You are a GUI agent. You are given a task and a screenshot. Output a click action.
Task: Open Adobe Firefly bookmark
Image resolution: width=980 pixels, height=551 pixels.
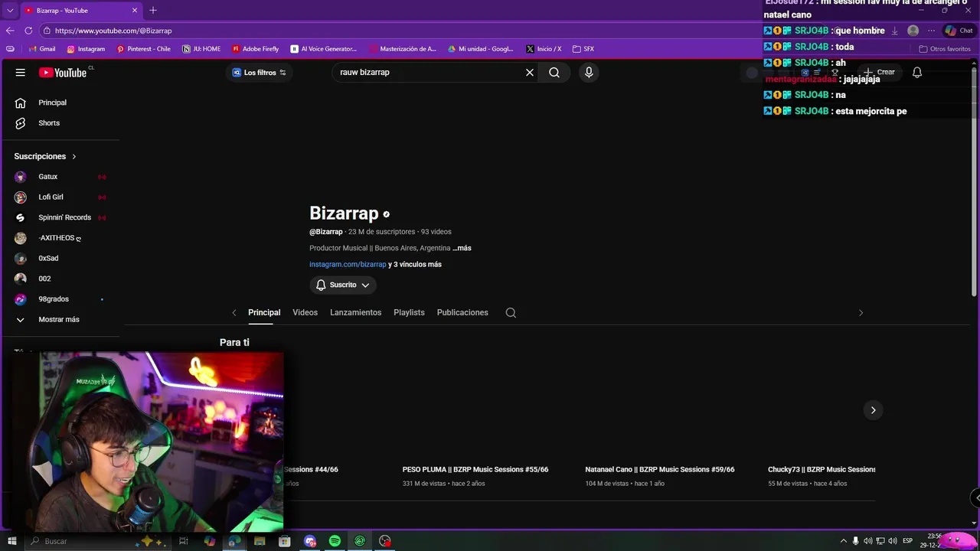tap(255, 49)
